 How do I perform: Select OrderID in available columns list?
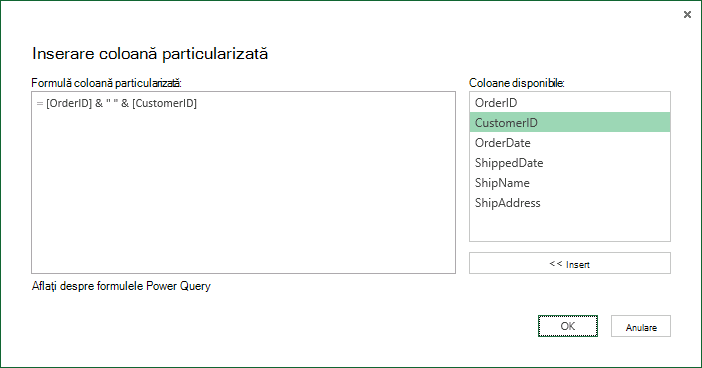click(x=570, y=103)
